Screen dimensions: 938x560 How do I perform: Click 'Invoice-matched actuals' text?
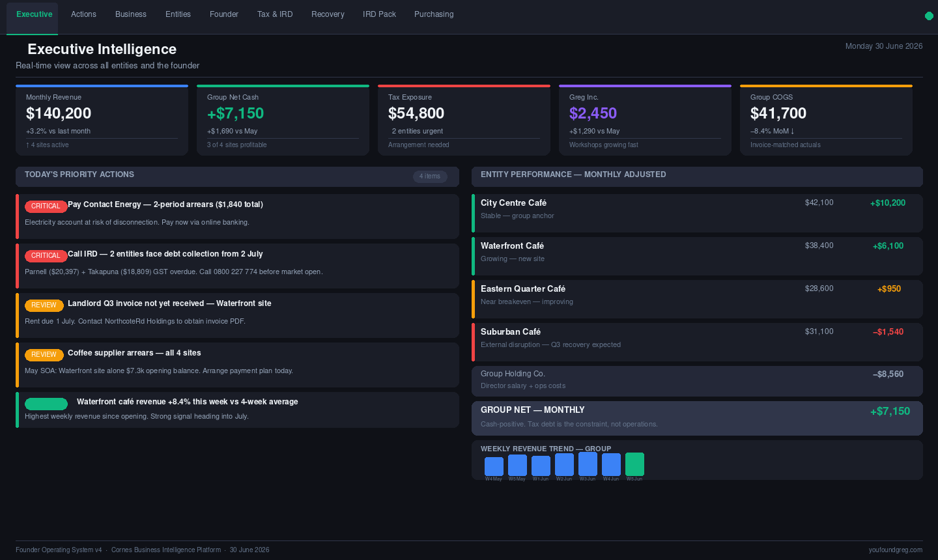(786, 145)
